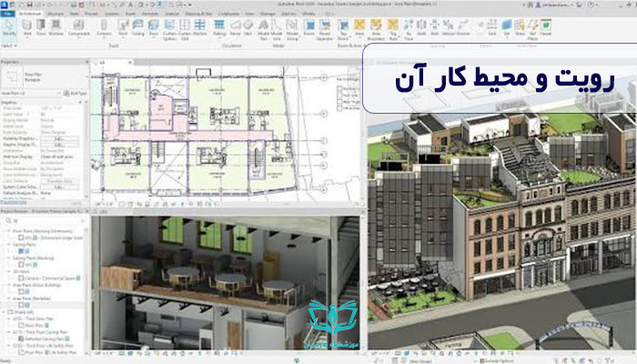Open the Collaborate ribbon tab
This screenshot has width=637, height=364.
228,14
